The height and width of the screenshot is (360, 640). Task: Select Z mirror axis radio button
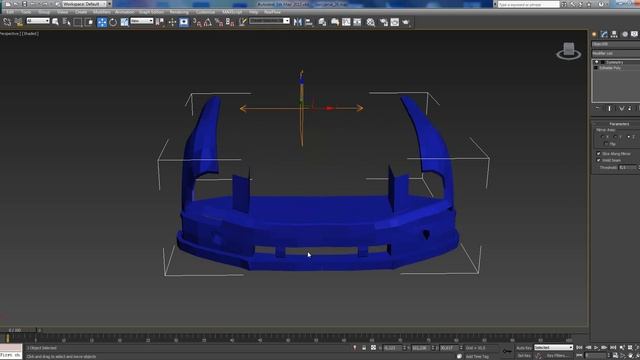(629, 137)
